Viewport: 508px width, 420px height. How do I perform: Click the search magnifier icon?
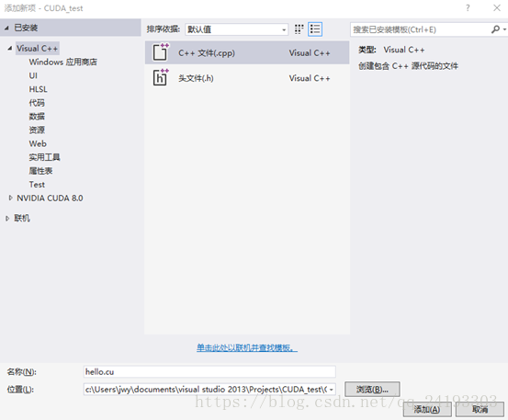pyautogui.click(x=495, y=29)
